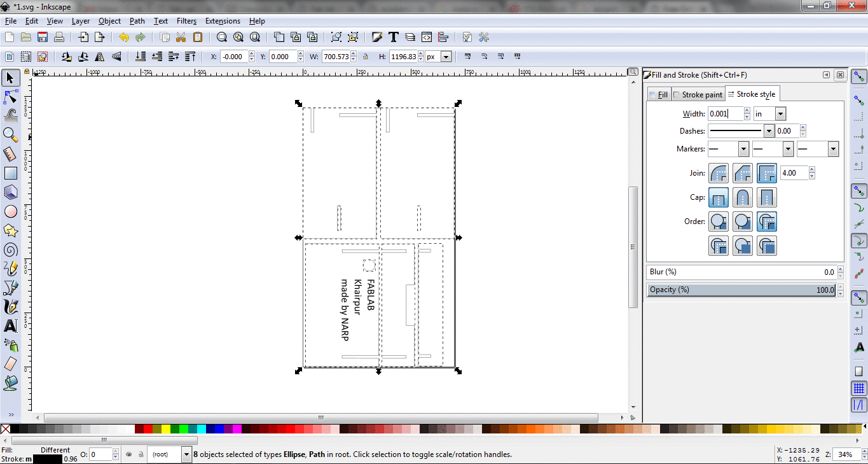Switch to the Fill tab
868x464 pixels.
pos(658,94)
